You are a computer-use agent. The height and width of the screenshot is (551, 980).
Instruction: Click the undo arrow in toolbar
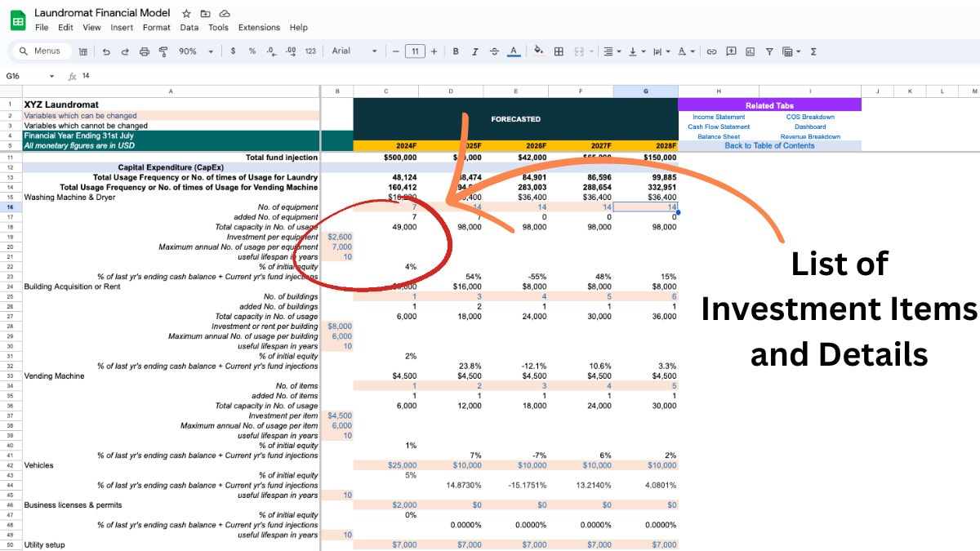106,51
